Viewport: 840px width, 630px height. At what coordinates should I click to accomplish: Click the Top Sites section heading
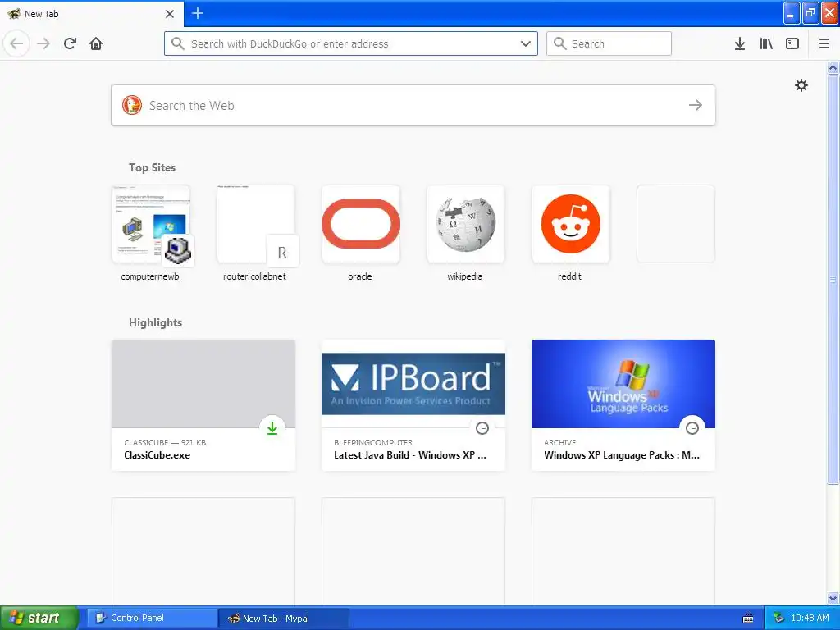pyautogui.click(x=152, y=167)
